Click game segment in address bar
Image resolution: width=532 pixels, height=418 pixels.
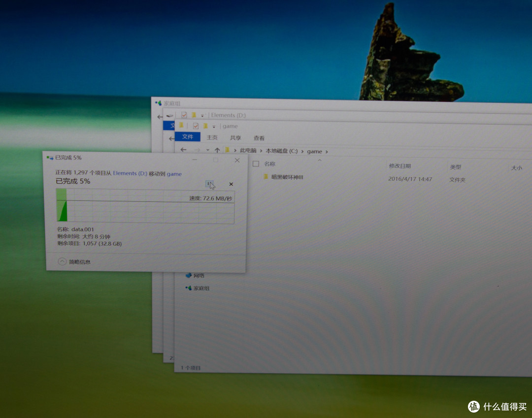coord(314,152)
